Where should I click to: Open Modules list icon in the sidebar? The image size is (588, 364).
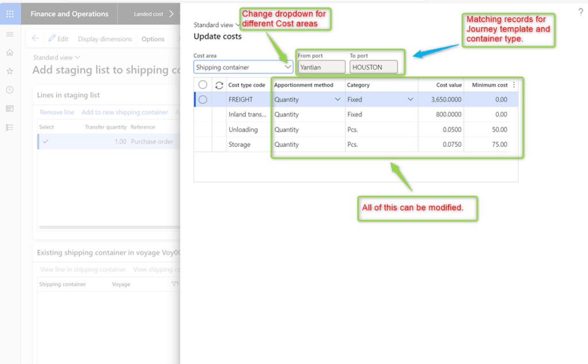pyautogui.click(x=10, y=127)
